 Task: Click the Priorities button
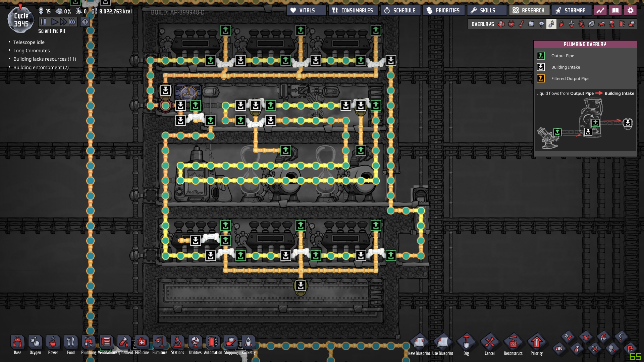[x=443, y=10]
